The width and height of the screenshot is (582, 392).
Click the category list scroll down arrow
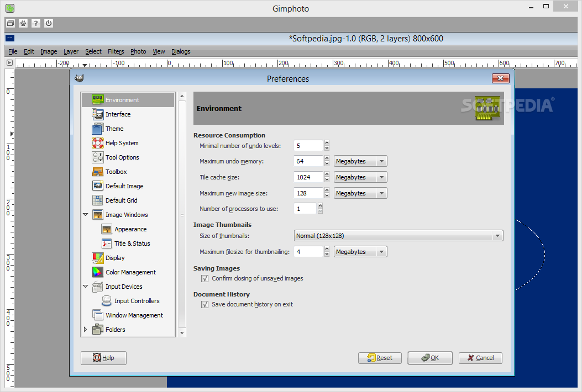(182, 333)
